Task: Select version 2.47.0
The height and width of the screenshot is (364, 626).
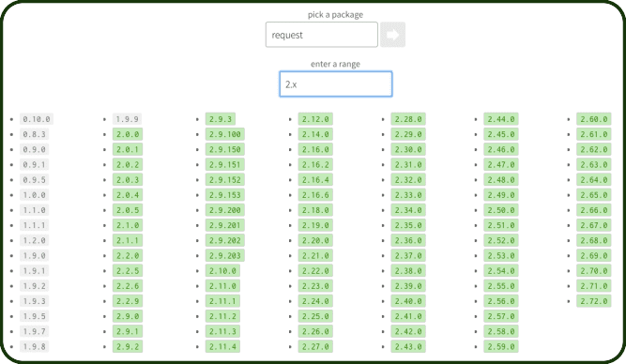Action: point(501,164)
